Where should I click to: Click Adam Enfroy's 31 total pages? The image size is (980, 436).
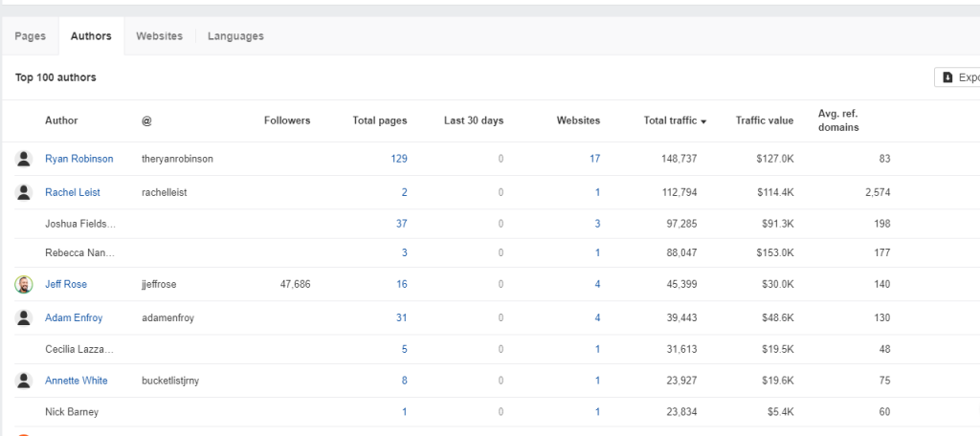[x=401, y=318]
